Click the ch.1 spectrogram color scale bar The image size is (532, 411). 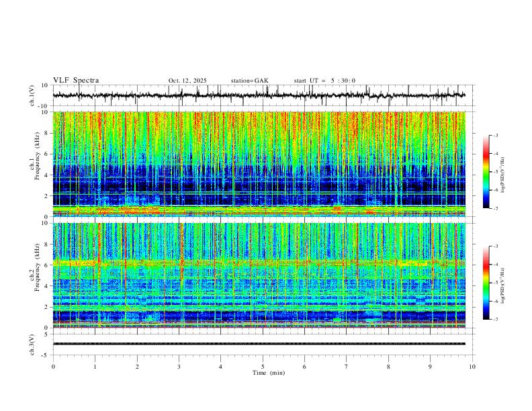pos(486,172)
